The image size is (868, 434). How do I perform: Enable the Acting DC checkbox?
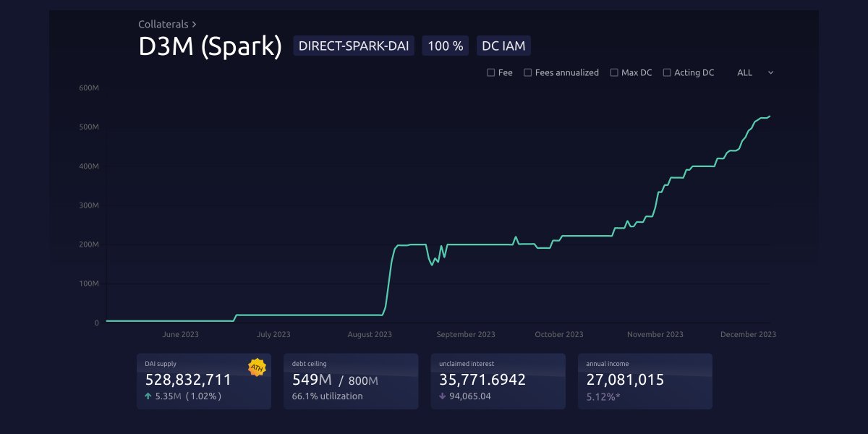click(x=667, y=72)
